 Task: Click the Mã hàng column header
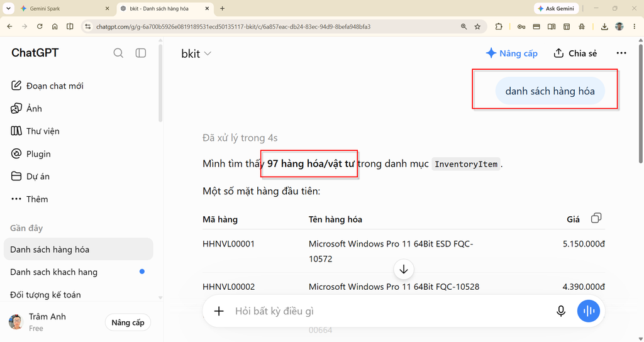220,219
